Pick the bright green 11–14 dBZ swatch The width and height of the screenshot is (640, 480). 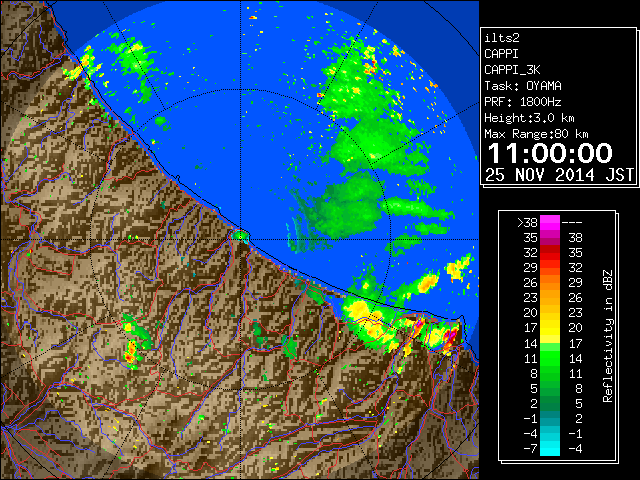tap(550, 358)
